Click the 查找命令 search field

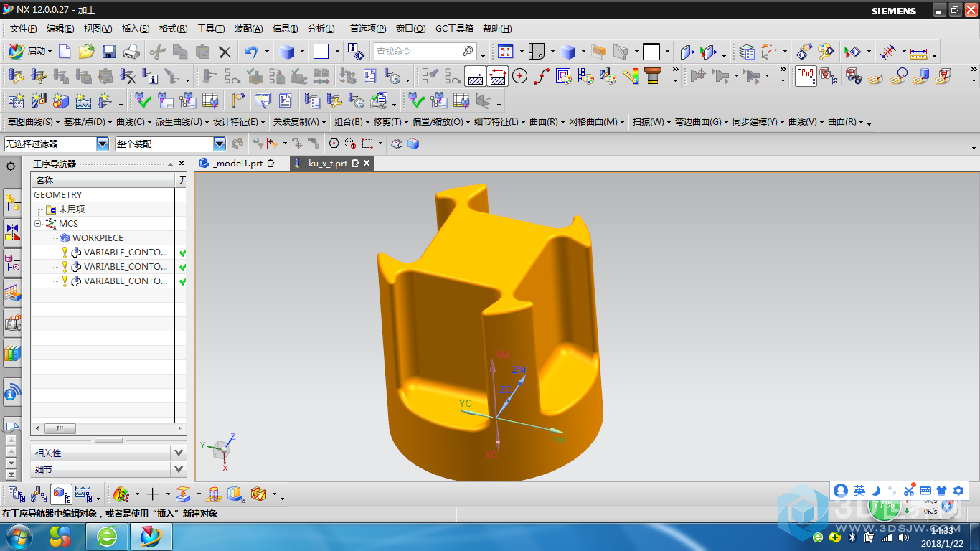[425, 52]
